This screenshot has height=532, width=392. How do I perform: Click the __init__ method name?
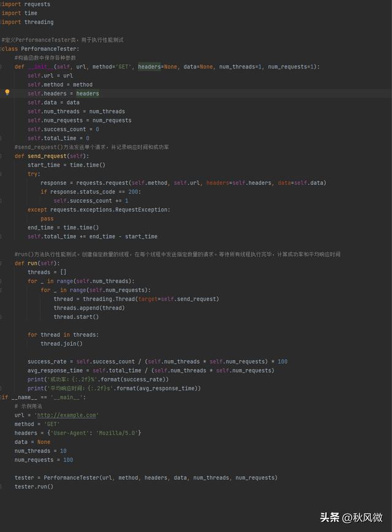pyautogui.click(x=40, y=67)
